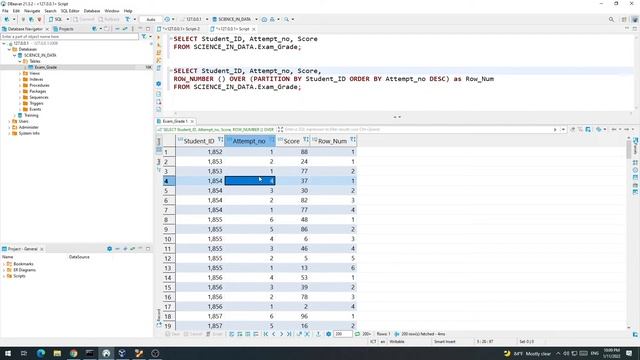The width and height of the screenshot is (640, 360).
Task: Collapse the 127.0.0.1 connection node
Action: (x=4, y=43)
